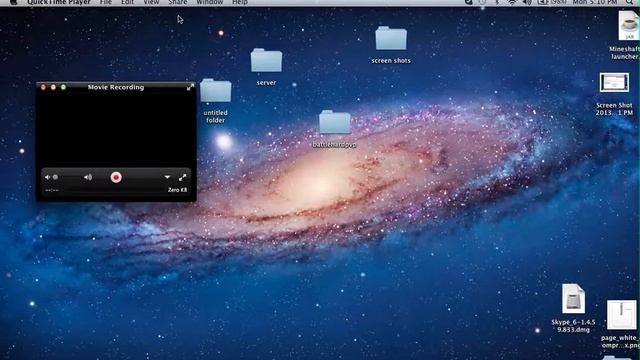640x360 pixels.
Task: Open the View menu
Action: [151, 2]
